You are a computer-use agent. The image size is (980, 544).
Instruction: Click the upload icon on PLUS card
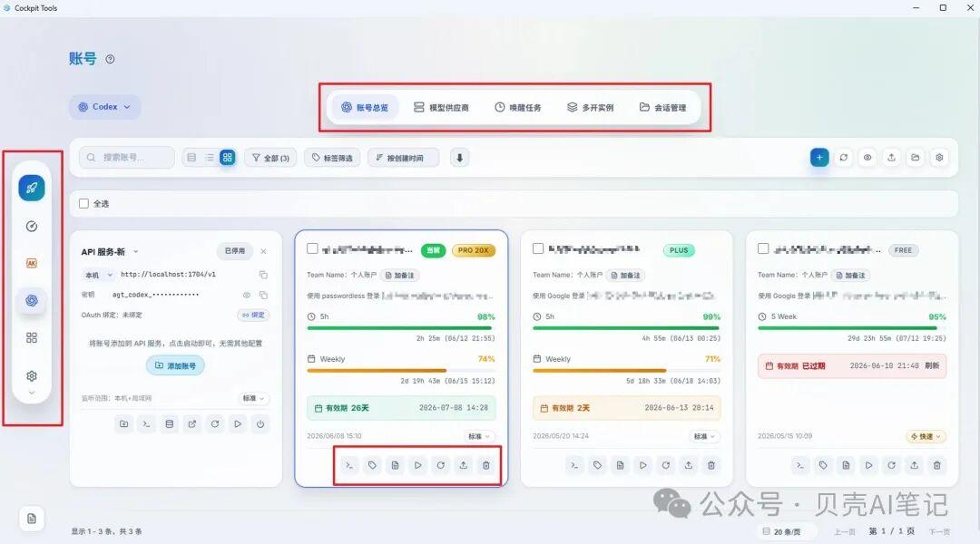pyautogui.click(x=688, y=465)
